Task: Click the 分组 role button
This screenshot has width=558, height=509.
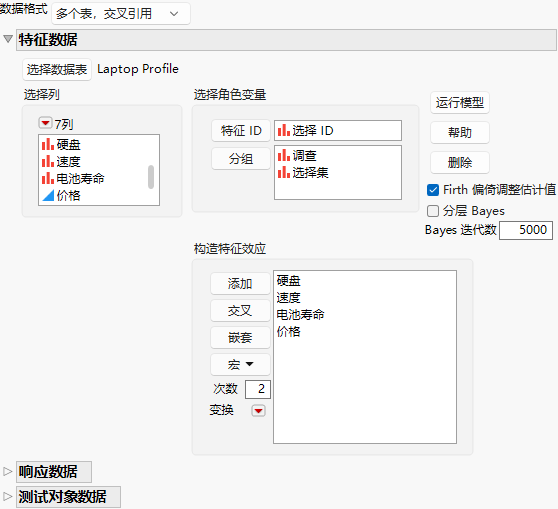Action: [241, 158]
